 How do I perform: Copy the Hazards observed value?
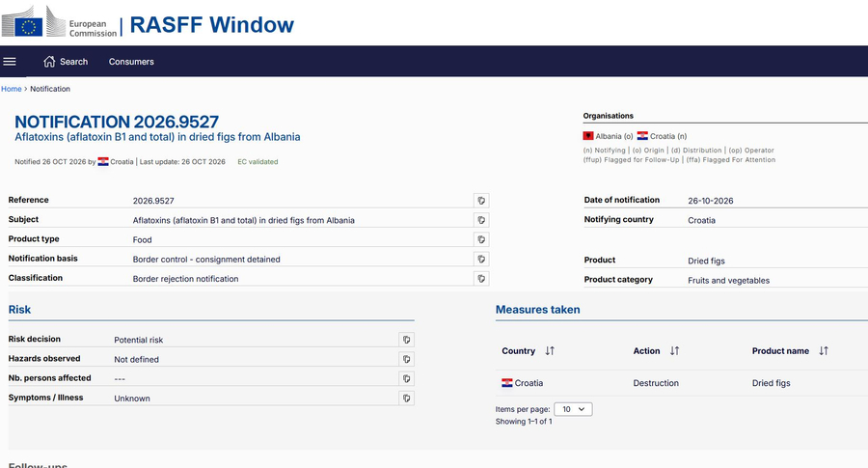[406, 359]
